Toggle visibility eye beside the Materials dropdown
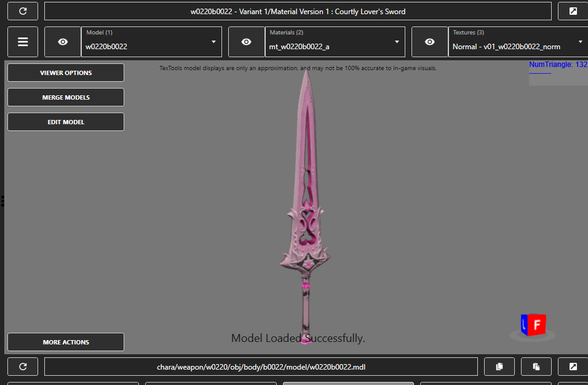Image resolution: width=588 pixels, height=385 pixels. coord(247,42)
